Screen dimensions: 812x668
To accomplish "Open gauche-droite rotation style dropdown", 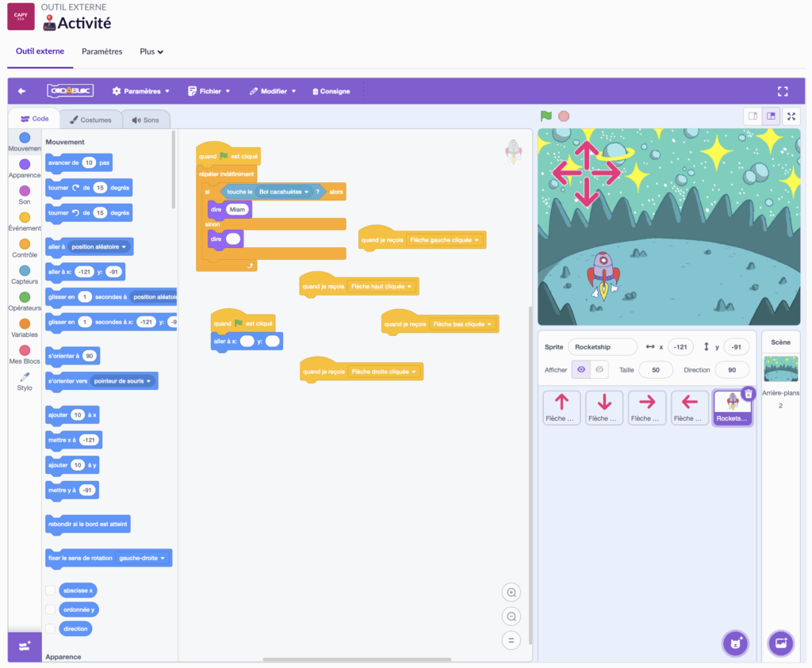I will (x=141, y=558).
